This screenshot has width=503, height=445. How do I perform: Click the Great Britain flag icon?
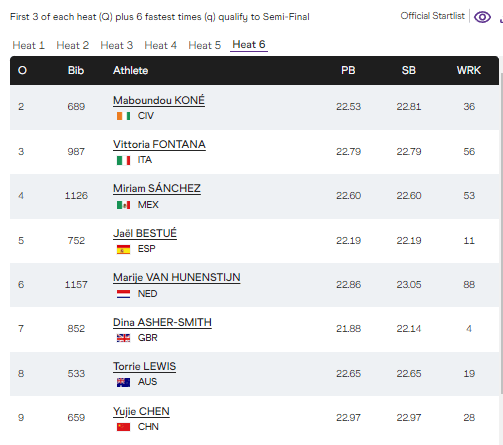point(123,338)
